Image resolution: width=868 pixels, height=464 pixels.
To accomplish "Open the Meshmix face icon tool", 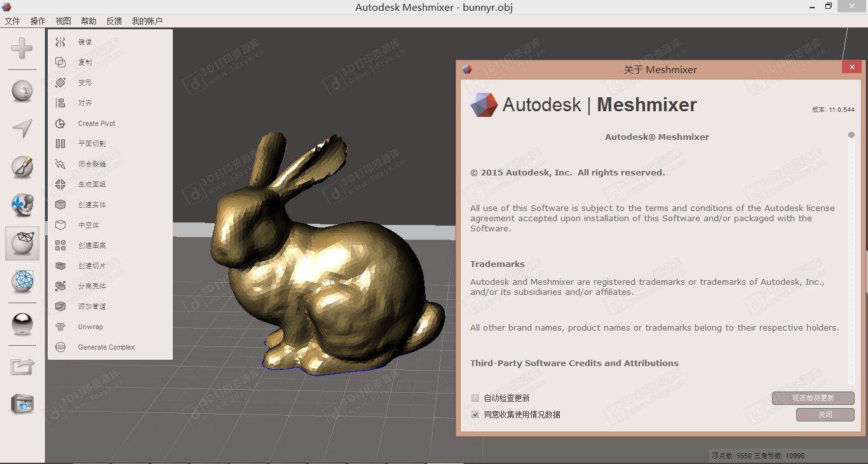I will pos(22,91).
